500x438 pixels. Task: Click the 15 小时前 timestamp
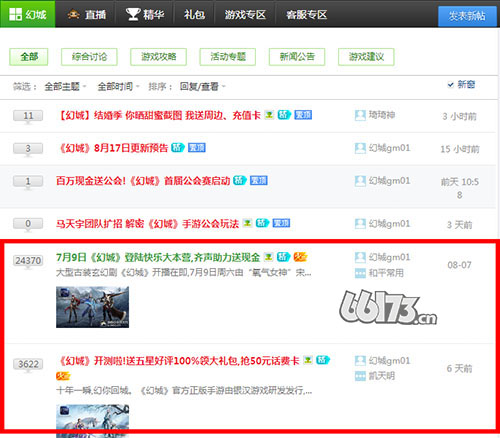coord(460,149)
